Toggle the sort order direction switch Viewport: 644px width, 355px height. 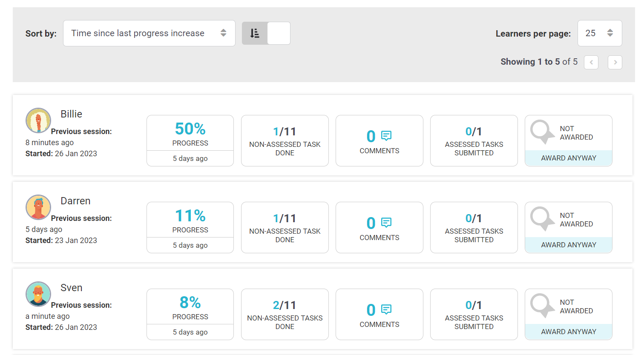266,33
